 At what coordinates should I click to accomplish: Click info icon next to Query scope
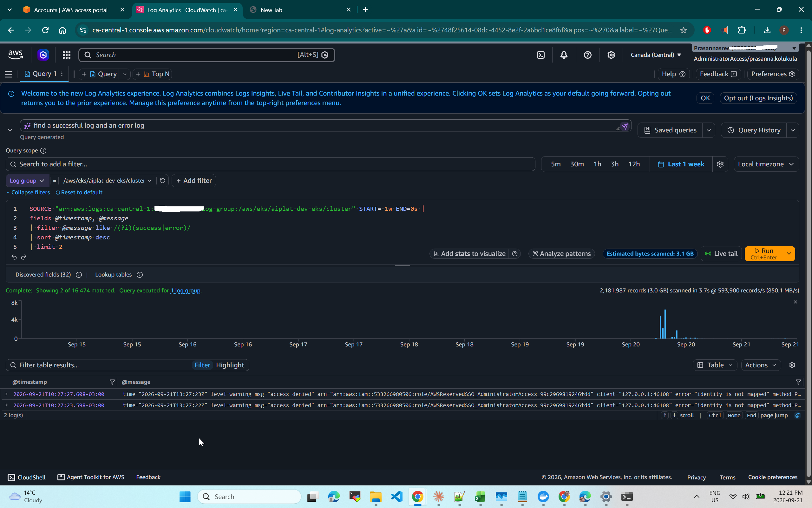click(43, 150)
